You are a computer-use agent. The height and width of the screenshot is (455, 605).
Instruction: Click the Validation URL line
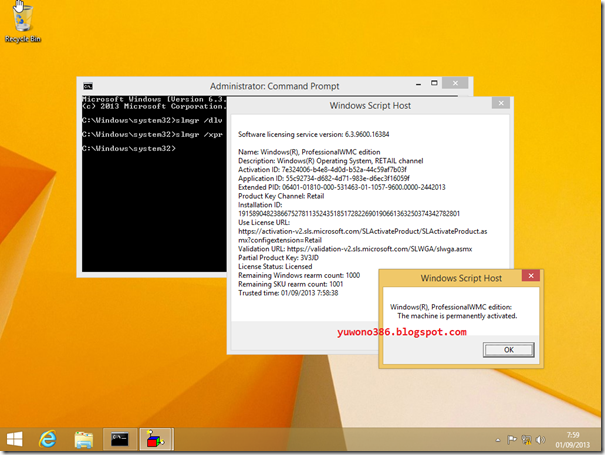(355, 249)
